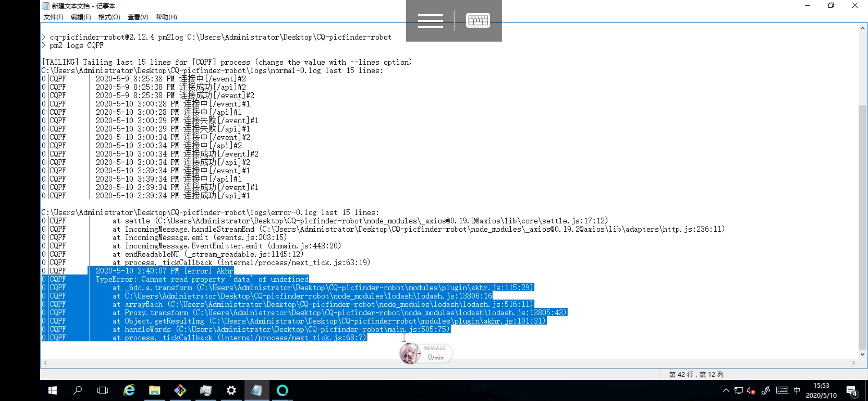Open Windows Ink Workspace from the tray
Viewport: 868px width, 401px height.
[x=765, y=390]
